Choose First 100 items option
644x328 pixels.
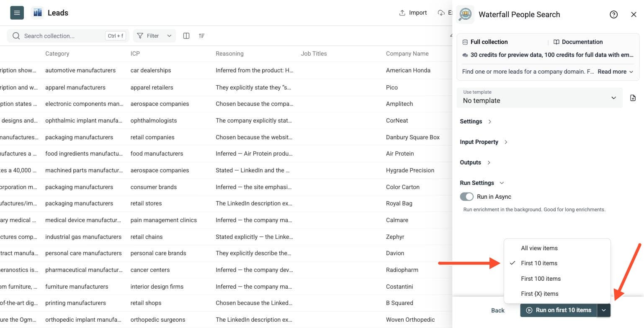tap(557, 279)
